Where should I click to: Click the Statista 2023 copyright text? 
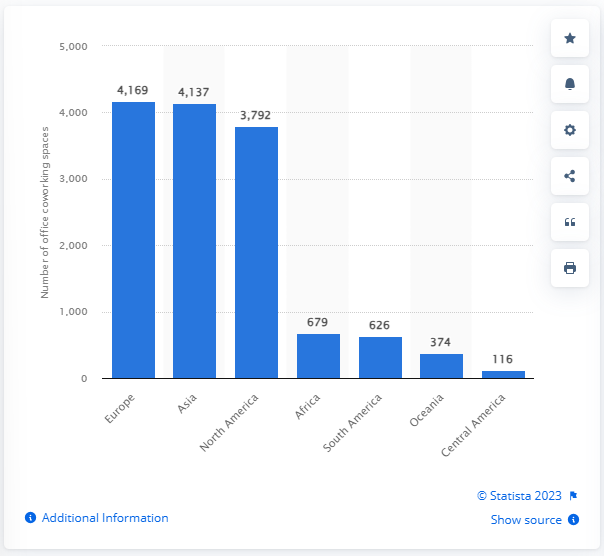coord(520,495)
